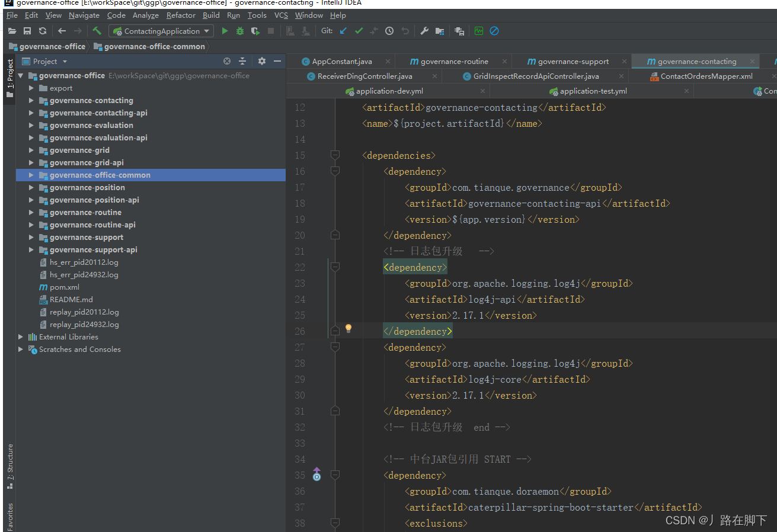Click Collapse All icon in Project panel
The height and width of the screenshot is (532, 777).
(x=242, y=61)
